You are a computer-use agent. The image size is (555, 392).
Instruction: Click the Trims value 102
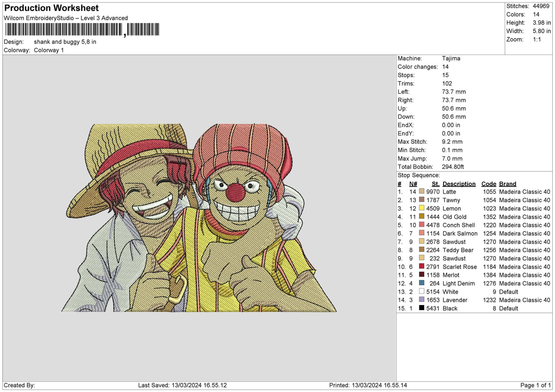coord(447,84)
